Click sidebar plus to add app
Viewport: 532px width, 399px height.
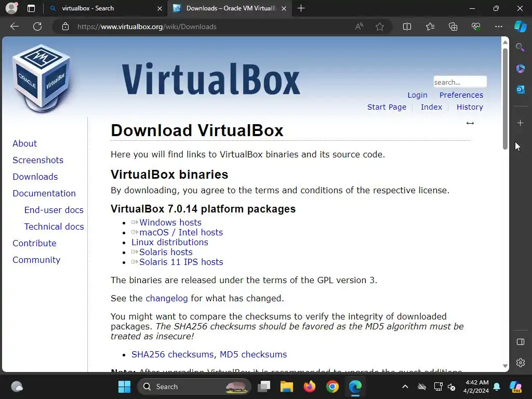[x=520, y=123]
